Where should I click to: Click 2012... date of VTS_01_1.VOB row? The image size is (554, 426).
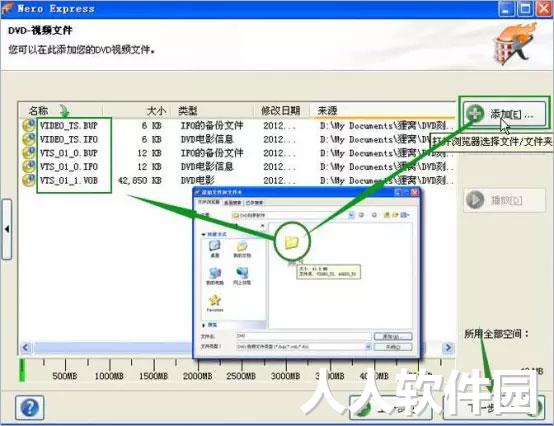pos(279,181)
